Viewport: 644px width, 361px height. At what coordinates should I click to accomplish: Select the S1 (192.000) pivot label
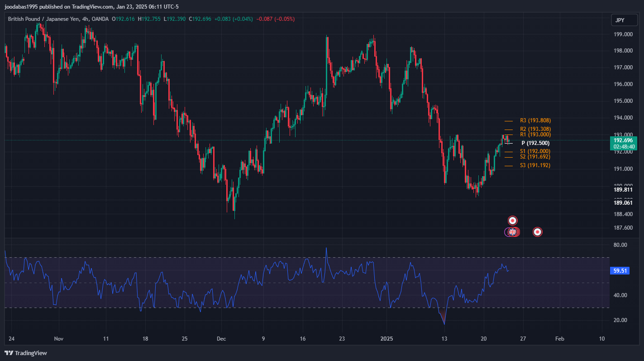click(535, 151)
